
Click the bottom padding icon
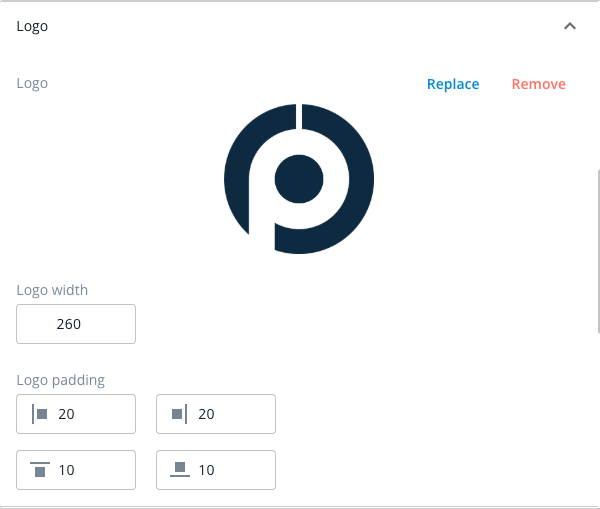[180, 470]
